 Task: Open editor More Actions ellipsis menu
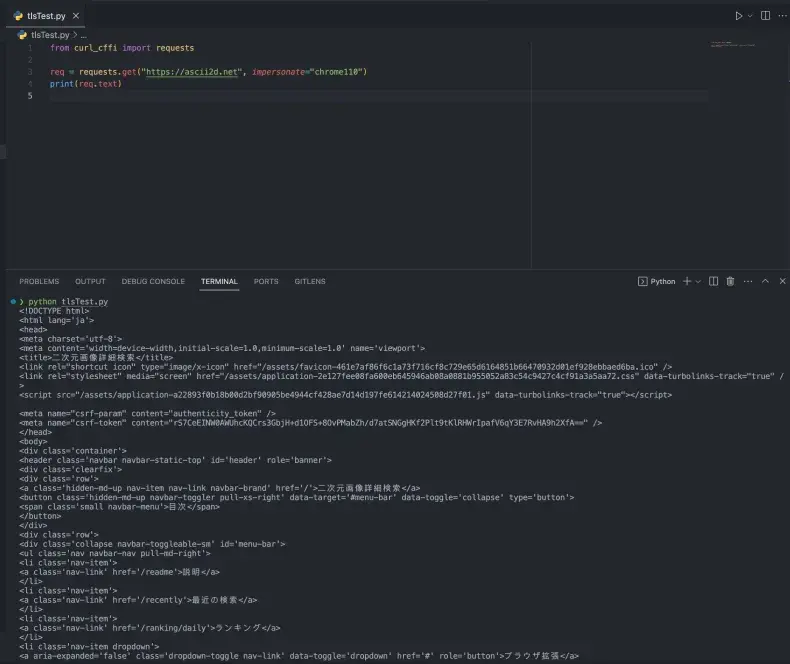(781, 16)
